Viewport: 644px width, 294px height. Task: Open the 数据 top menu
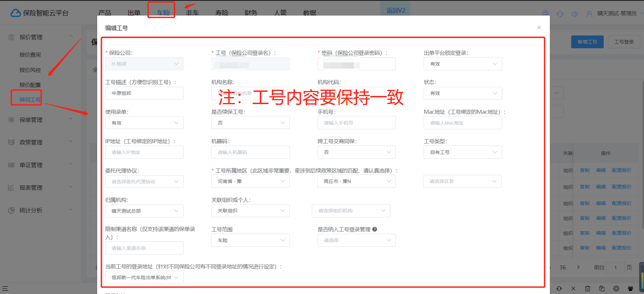point(310,13)
